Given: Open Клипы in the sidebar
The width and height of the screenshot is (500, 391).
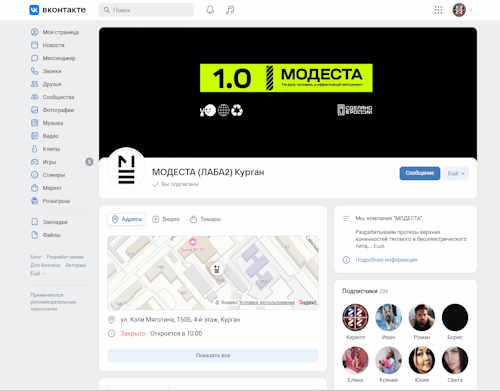Looking at the screenshot, I should click(45, 149).
